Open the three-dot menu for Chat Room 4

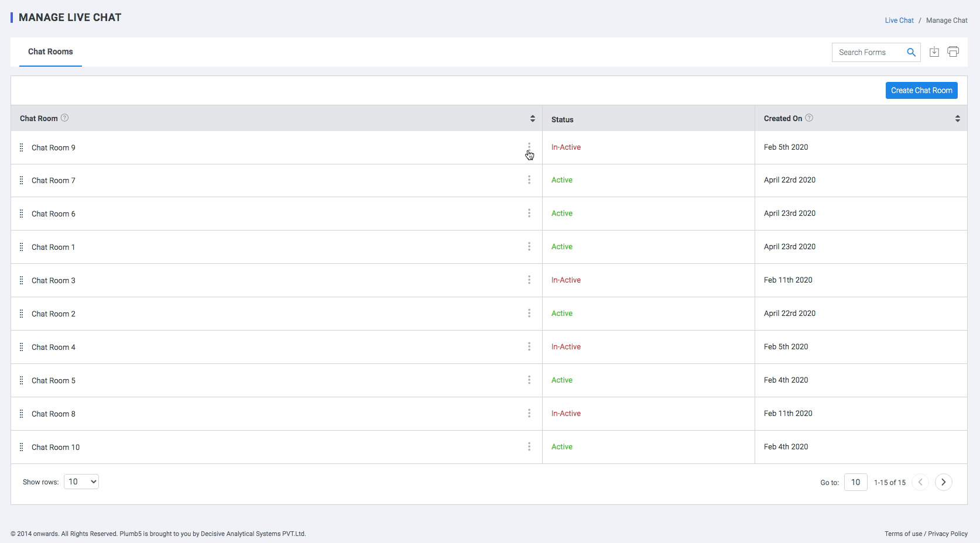pos(529,346)
